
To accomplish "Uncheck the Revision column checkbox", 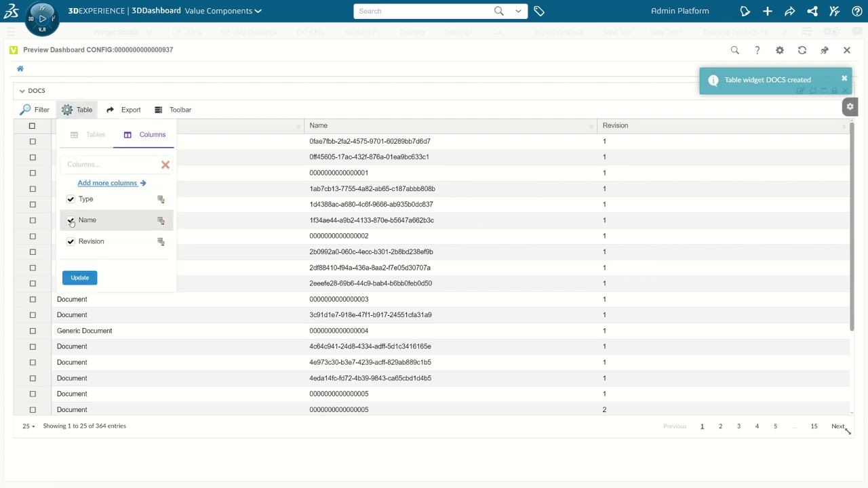I will tap(71, 241).
